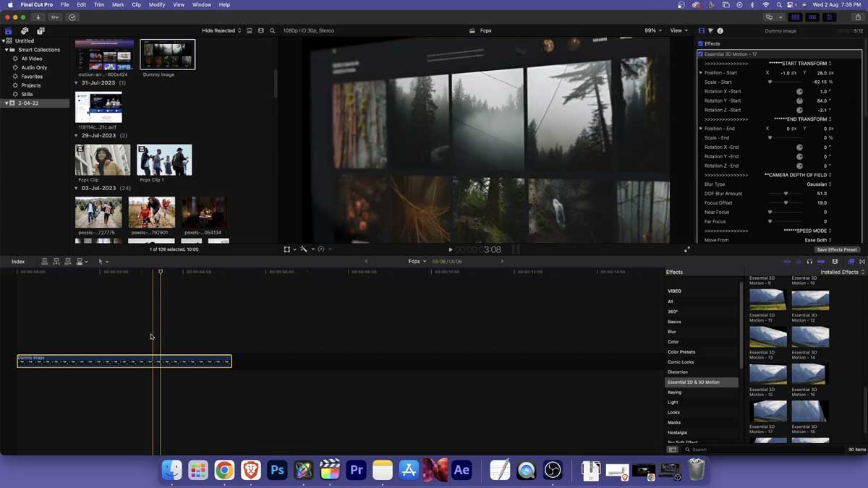Open Premiere Pro from the Dock
This screenshot has height=488, width=868.
(356, 470)
